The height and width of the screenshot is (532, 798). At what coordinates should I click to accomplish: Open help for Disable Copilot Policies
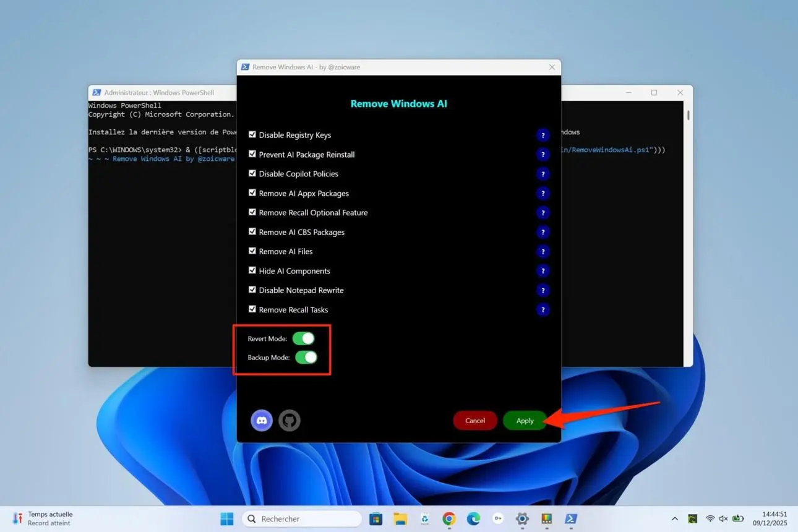pyautogui.click(x=543, y=174)
